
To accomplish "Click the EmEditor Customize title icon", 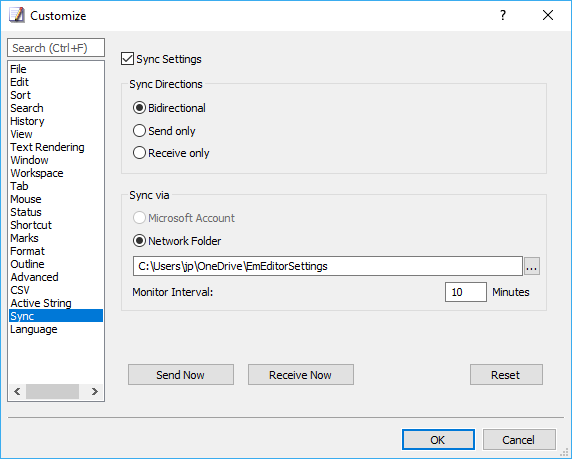I will [17, 15].
